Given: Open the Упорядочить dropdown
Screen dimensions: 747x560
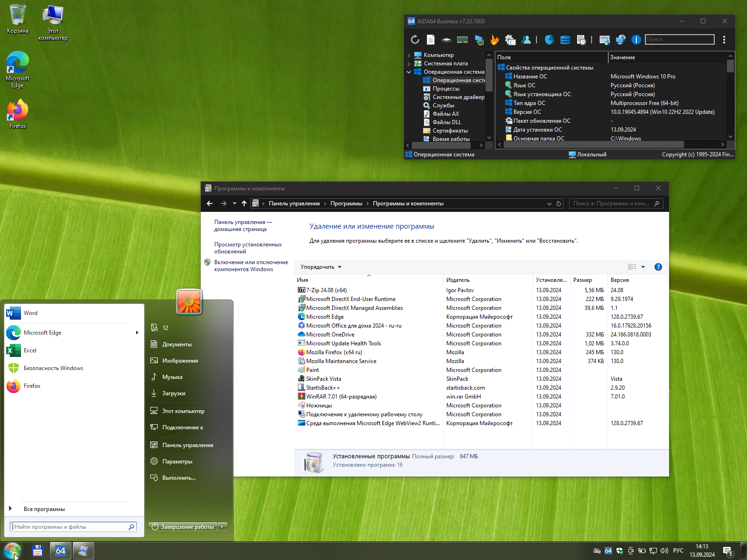Looking at the screenshot, I should (321, 267).
